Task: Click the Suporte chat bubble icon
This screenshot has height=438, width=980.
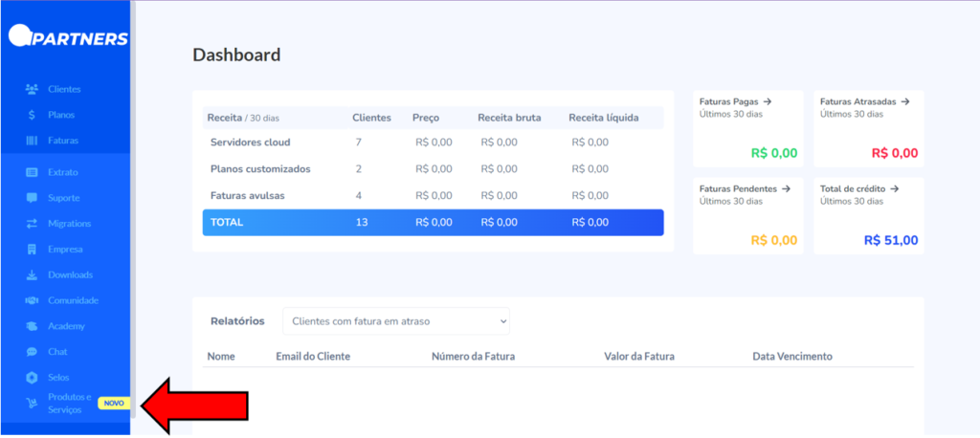Action: click(x=33, y=198)
